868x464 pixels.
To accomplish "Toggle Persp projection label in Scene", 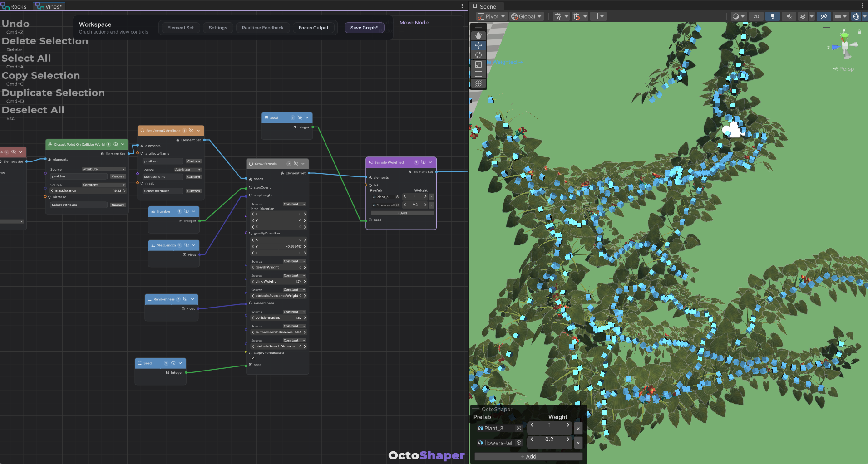I will (844, 69).
